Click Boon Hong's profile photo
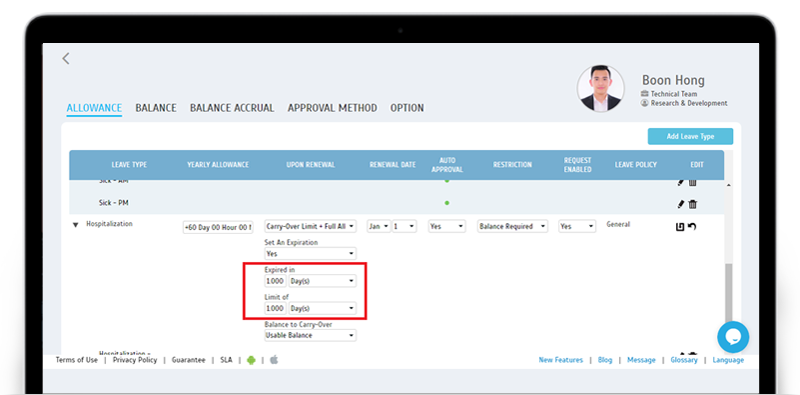The image size is (800, 395). [x=601, y=88]
